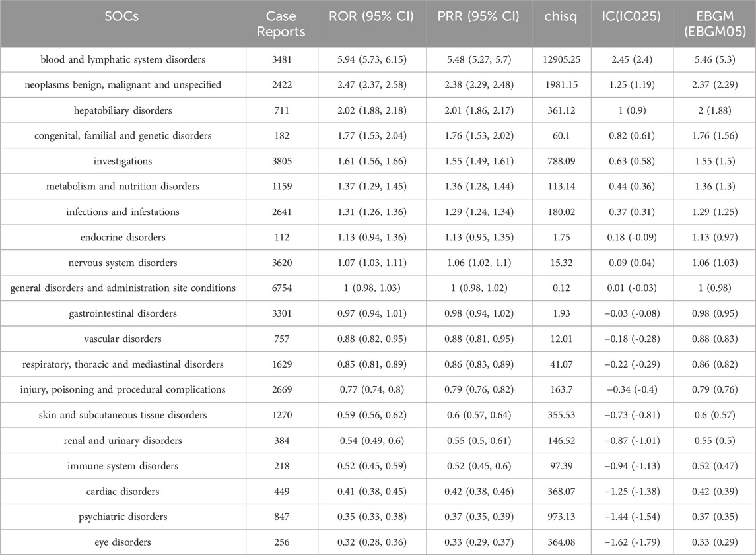Viewport: 756px width, 555px height.
Task: Click EBGM value 0.37 (0.35)
Action: 715,517
